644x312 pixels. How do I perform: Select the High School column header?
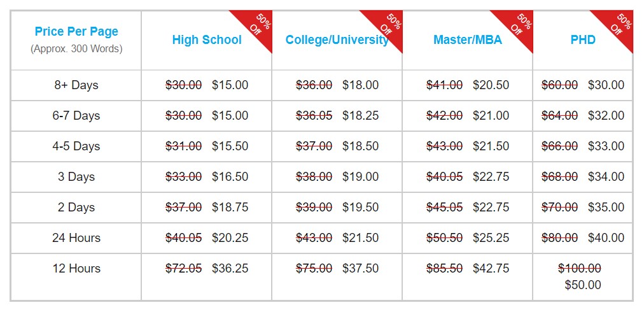[207, 40]
